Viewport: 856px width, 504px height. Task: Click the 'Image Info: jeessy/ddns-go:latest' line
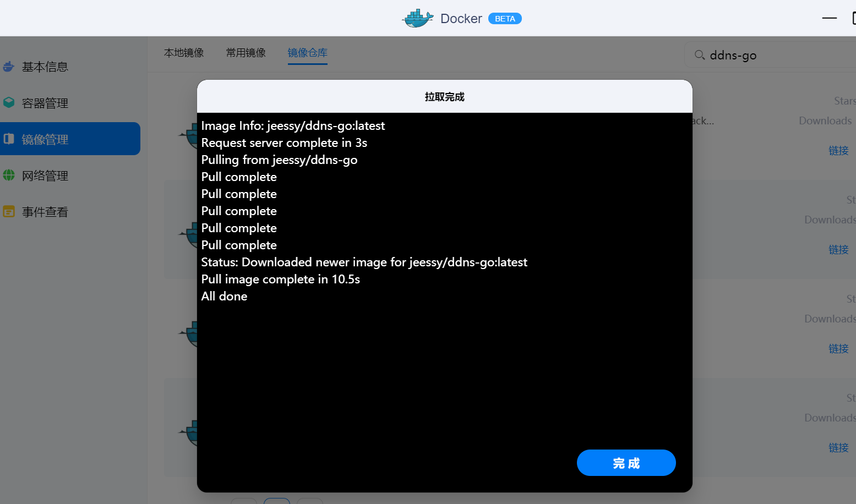click(x=293, y=126)
